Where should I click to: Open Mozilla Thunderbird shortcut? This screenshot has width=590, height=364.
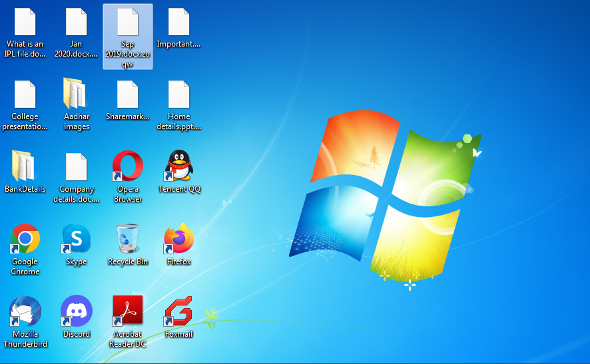25,311
